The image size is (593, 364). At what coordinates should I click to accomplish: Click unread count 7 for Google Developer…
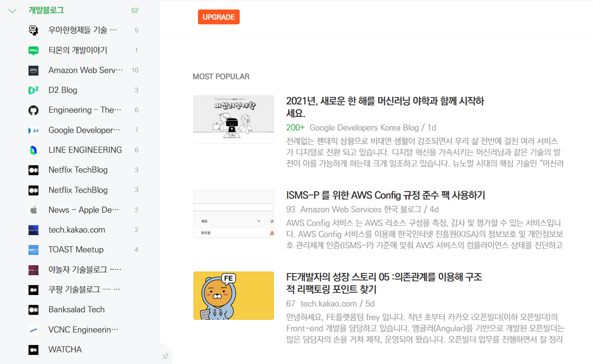[136, 130]
